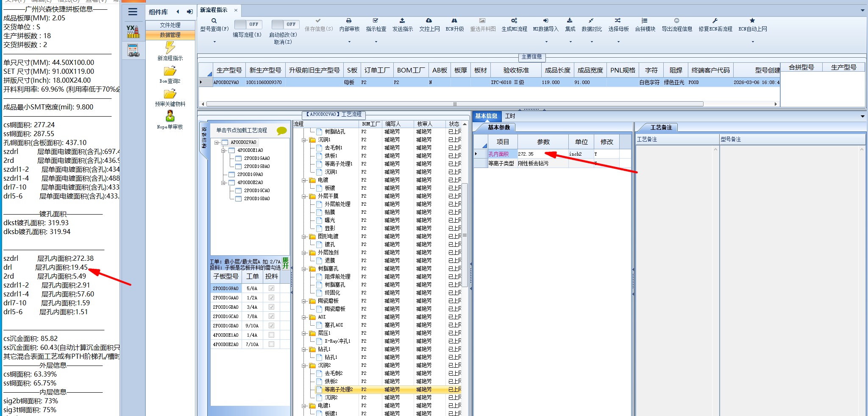The image size is (868, 416).
Task: Open 新流程指示 lightning icon
Action: click(170, 47)
